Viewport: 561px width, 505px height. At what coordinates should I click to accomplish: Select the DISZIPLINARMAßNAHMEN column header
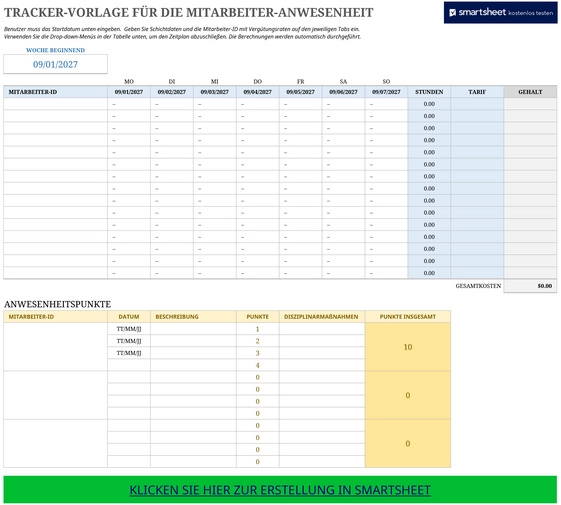point(322,317)
